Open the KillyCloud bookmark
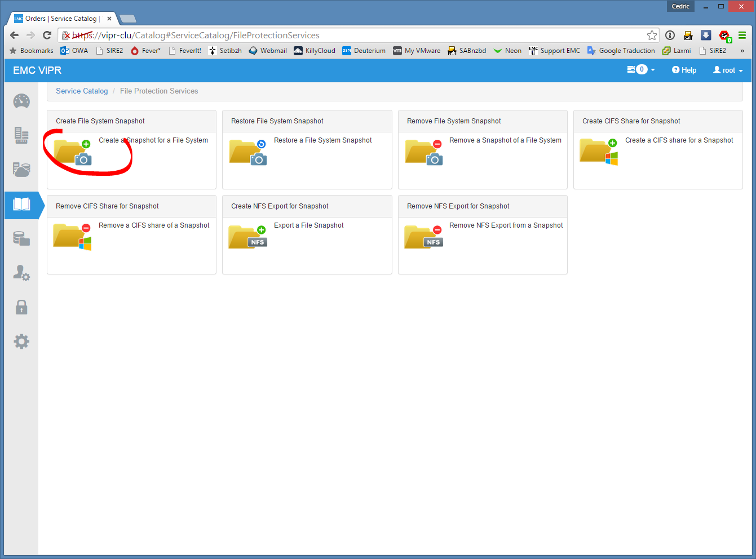 pos(315,51)
